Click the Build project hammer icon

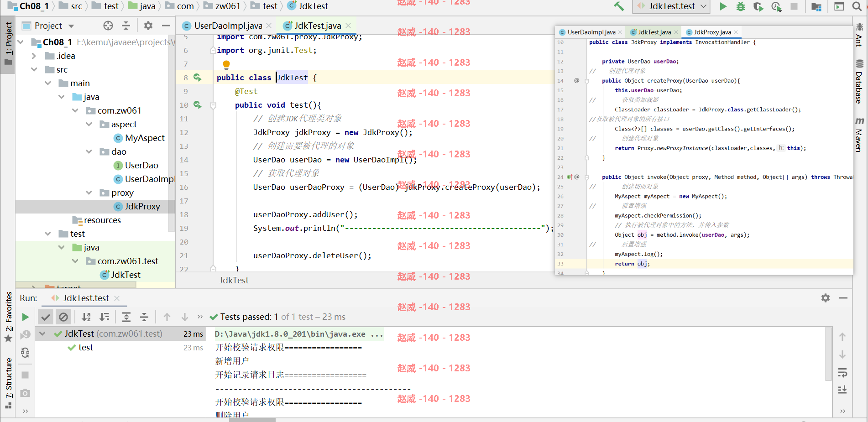coord(618,6)
